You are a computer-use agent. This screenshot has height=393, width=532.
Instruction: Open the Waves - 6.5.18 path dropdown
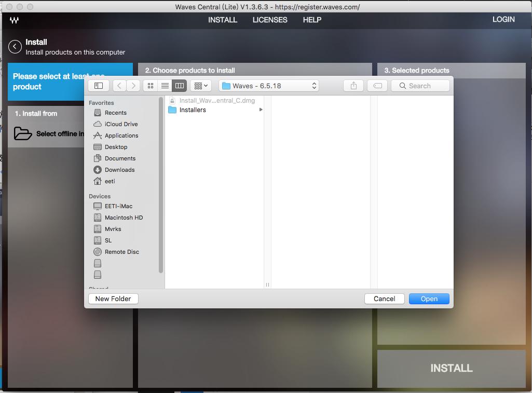269,86
